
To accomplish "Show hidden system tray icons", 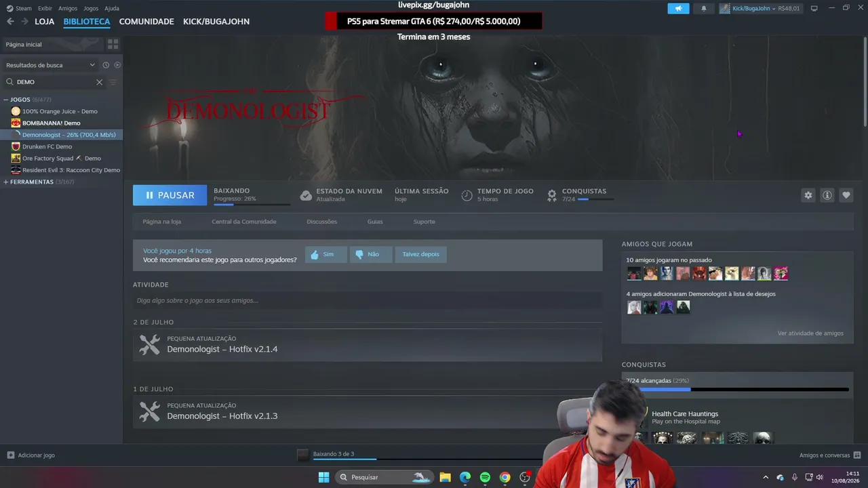I will click(x=766, y=477).
